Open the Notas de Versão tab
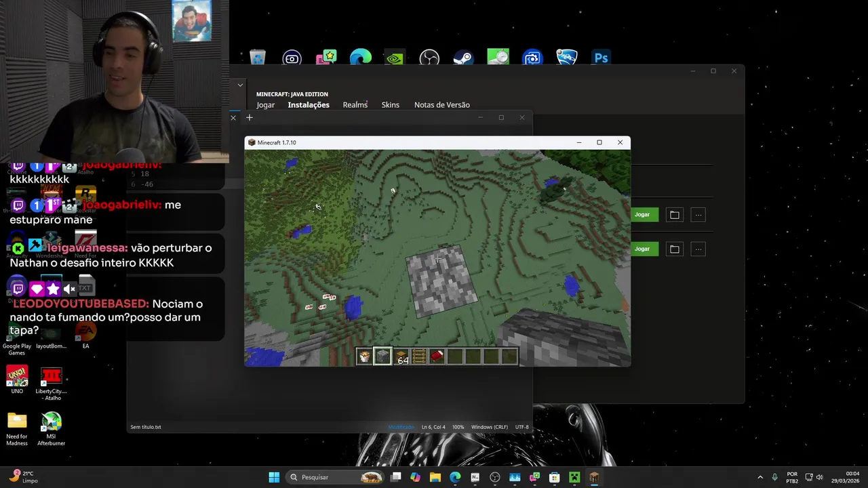 tap(442, 105)
